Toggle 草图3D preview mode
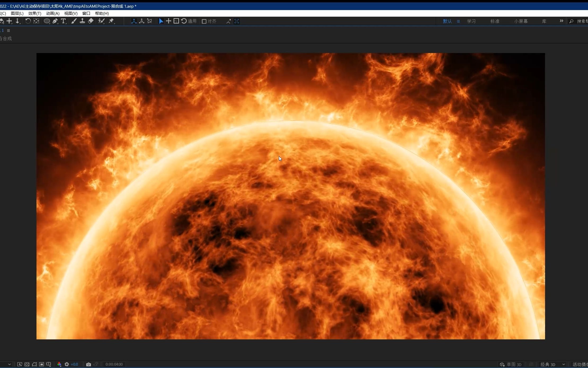This screenshot has width=588, height=368. coord(511,364)
